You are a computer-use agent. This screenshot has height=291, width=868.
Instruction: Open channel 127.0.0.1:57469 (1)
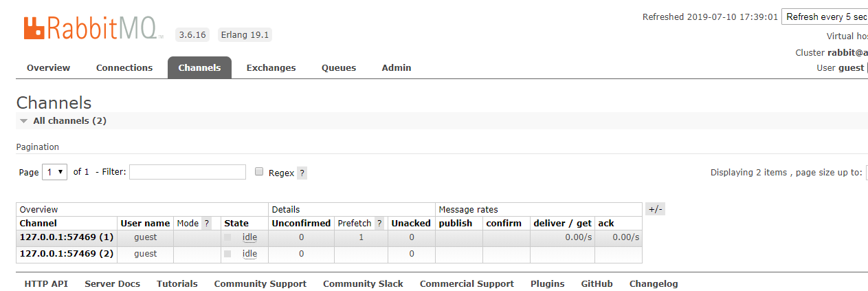[x=67, y=237]
